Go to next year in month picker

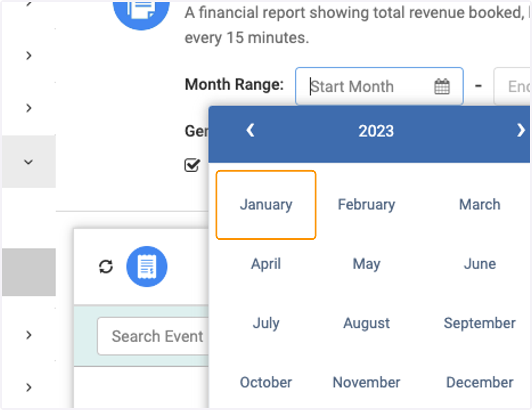click(x=521, y=130)
